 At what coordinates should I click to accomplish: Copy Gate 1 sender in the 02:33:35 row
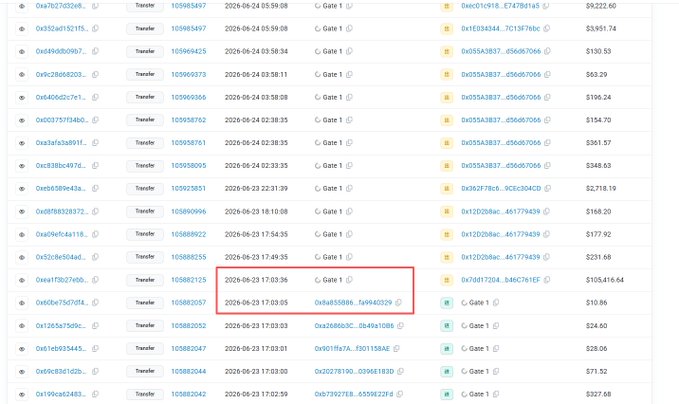(349, 165)
